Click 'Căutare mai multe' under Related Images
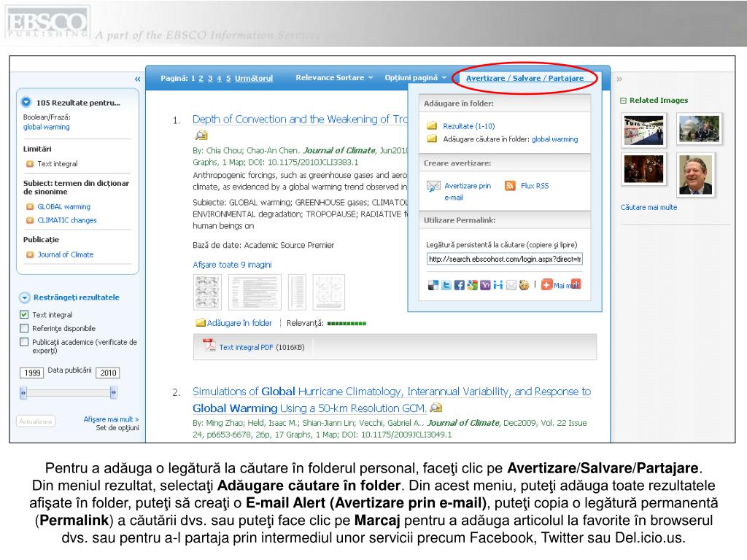Viewport: 747px width, 560px height. click(x=649, y=208)
